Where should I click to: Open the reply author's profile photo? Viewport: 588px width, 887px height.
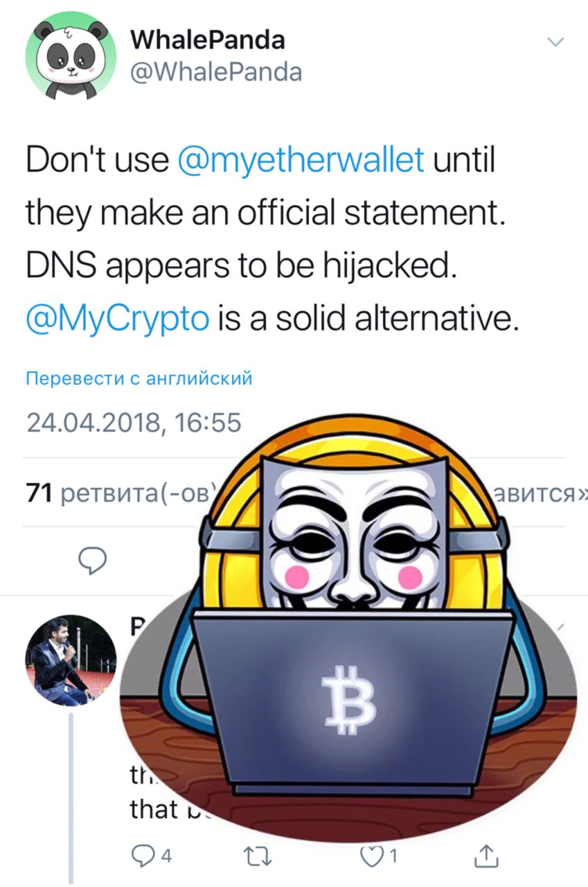(71, 661)
